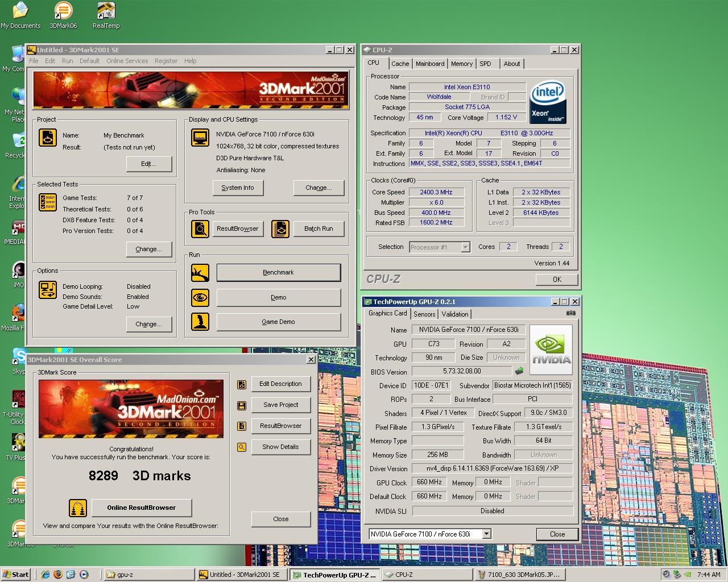Click the Selected Tests checklist icon
The image size is (728, 582).
click(x=48, y=202)
